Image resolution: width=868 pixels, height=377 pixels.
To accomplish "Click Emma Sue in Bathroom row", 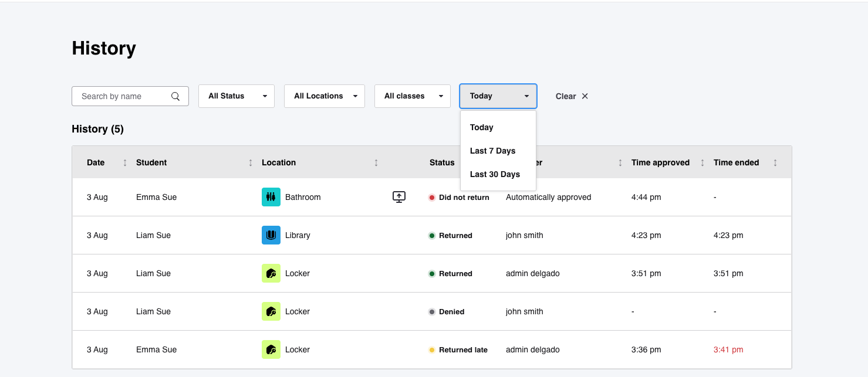I will 156,197.
